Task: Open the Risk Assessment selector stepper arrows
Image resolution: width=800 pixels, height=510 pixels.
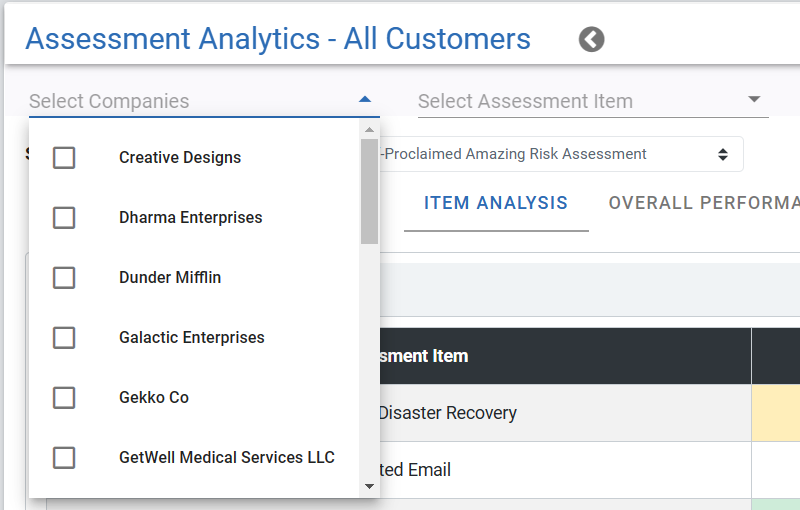Action: 722,155
